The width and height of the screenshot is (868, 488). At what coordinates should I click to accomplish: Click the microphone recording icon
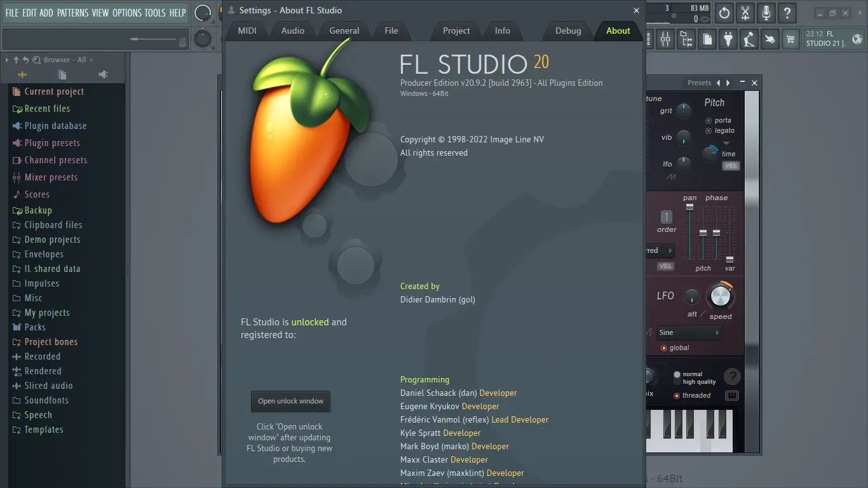(x=766, y=12)
